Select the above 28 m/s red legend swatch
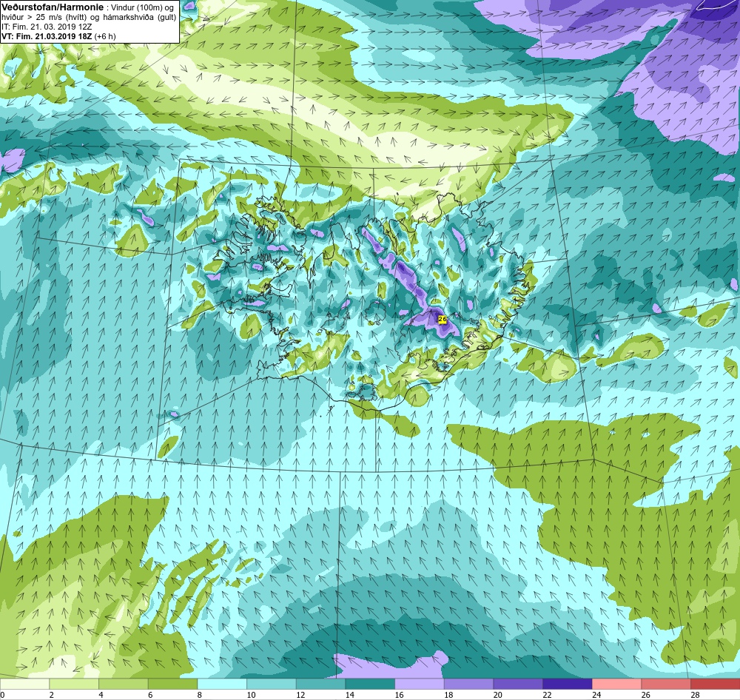The height and width of the screenshot is (700, 740). pos(715,684)
